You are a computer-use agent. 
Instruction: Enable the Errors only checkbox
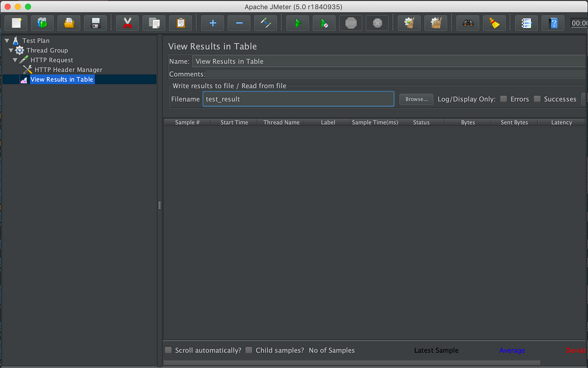503,99
